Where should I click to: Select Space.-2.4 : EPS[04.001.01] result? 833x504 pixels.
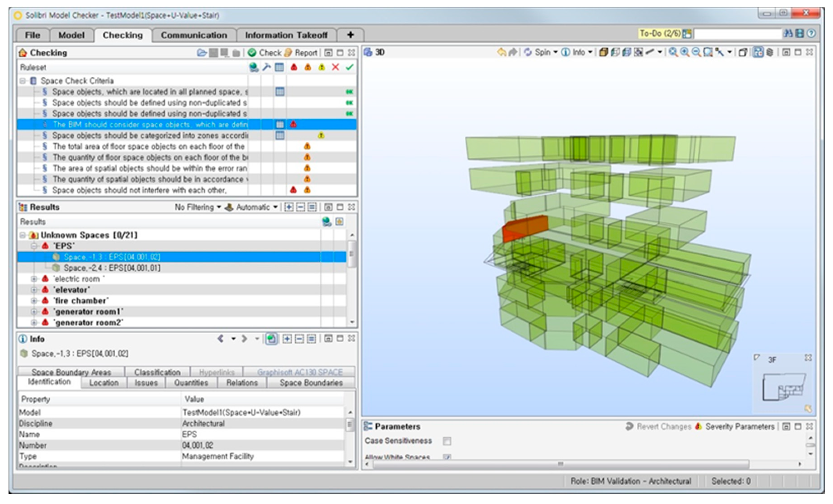click(112, 268)
